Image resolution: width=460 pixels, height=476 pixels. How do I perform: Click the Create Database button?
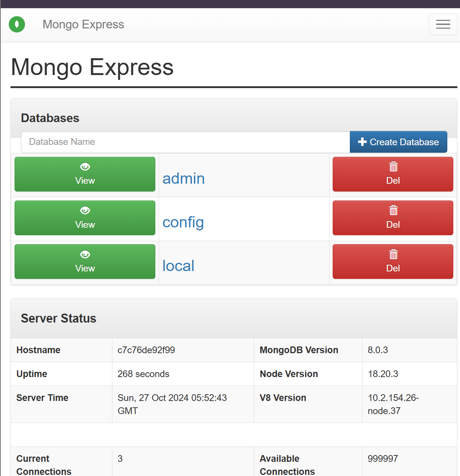[x=398, y=142]
